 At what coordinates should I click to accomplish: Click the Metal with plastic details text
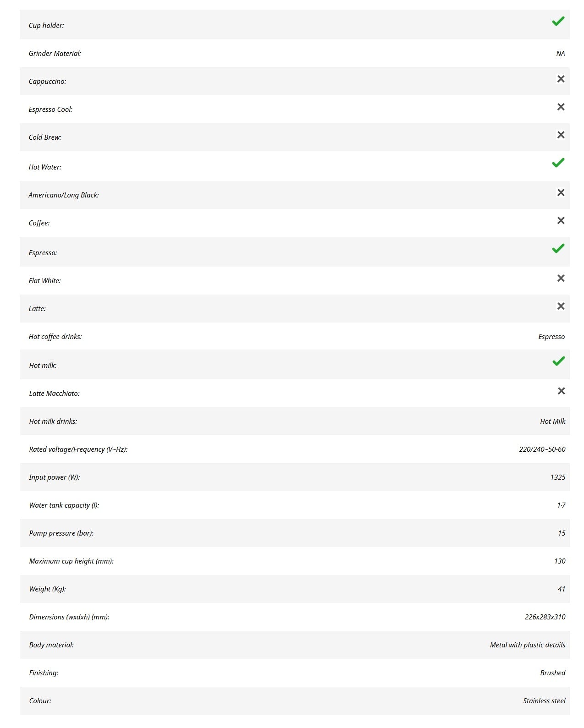[527, 645]
